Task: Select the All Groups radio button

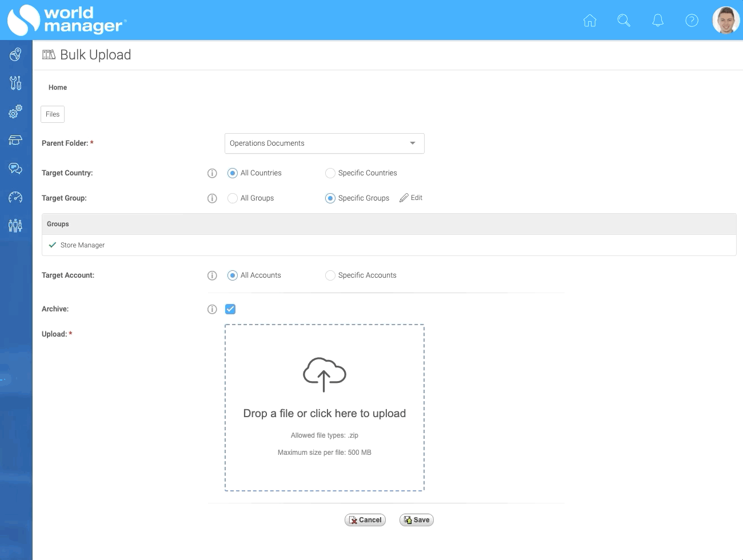Action: [233, 198]
